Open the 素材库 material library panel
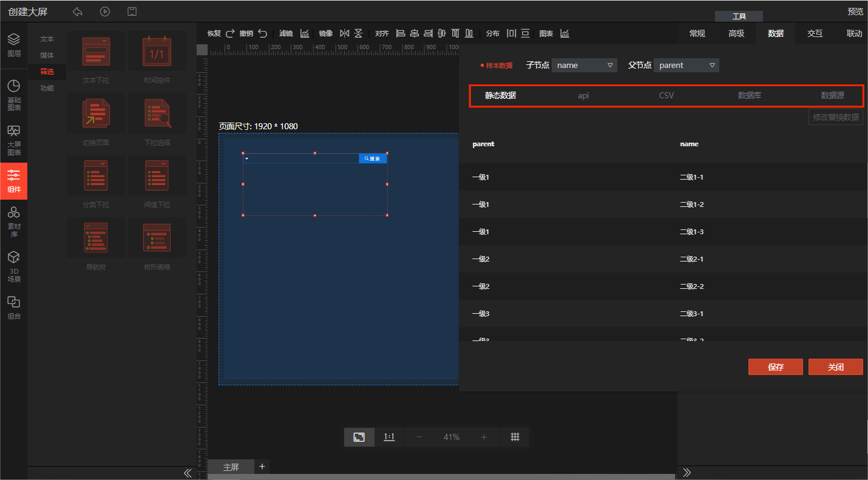The image size is (868, 480). tap(14, 221)
